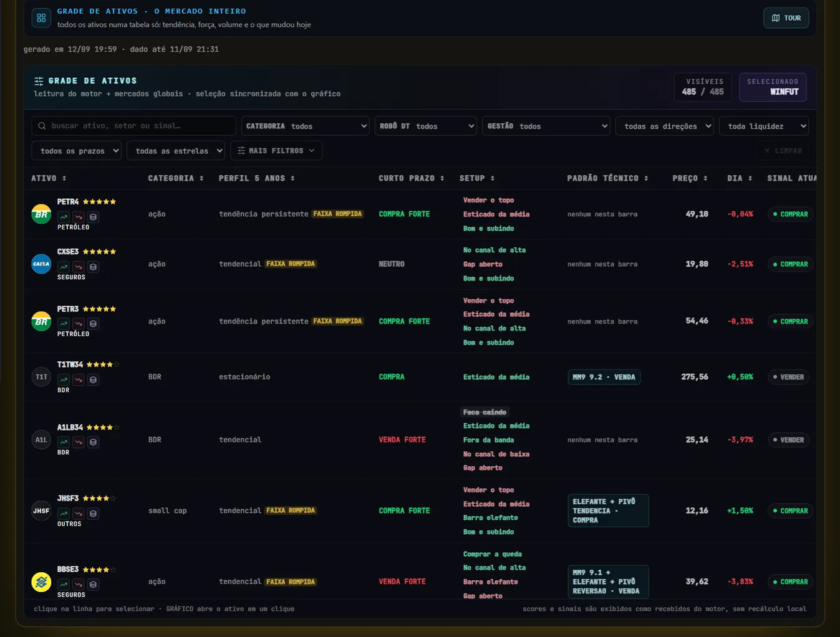The image size is (840, 637).
Task: Click the COMPRAR signal for JHSF3
Action: click(790, 510)
